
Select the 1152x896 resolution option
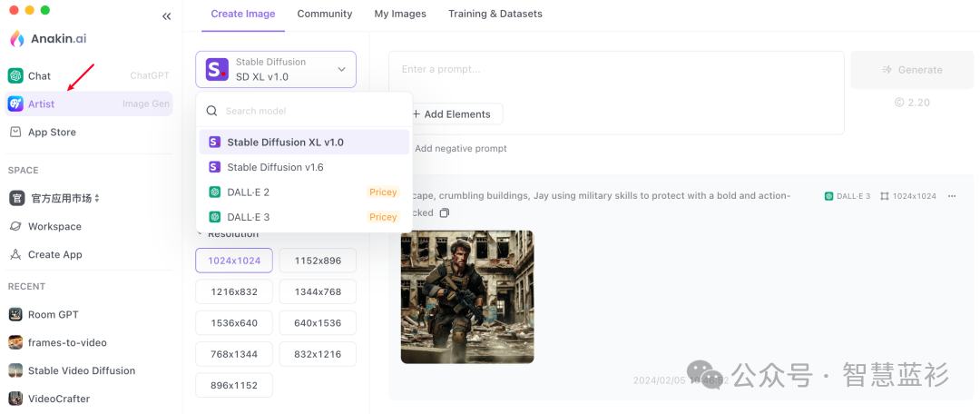click(x=318, y=261)
